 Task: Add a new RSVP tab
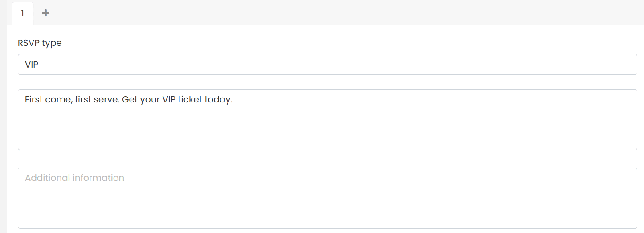[45, 13]
